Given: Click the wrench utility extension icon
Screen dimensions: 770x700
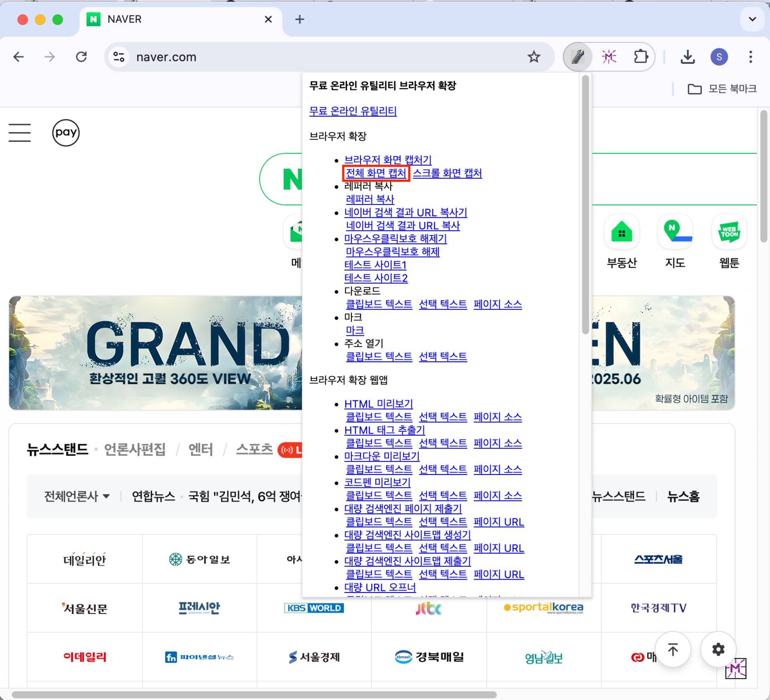Looking at the screenshot, I should (x=577, y=57).
